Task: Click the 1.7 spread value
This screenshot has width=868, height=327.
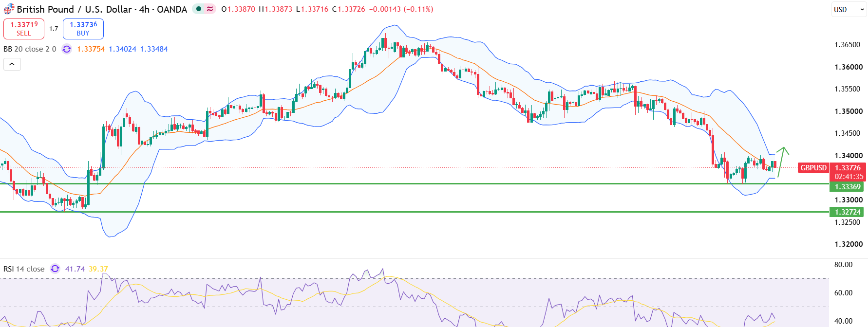Action: 54,29
